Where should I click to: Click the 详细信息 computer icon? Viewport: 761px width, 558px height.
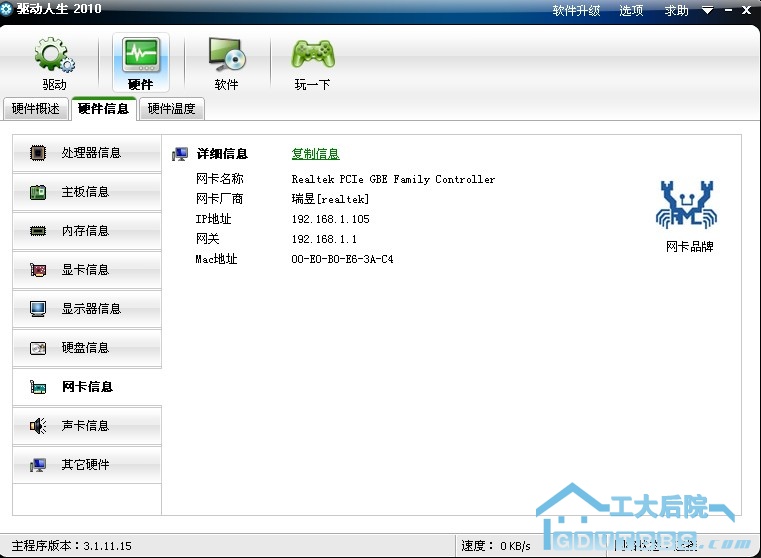click(x=180, y=154)
